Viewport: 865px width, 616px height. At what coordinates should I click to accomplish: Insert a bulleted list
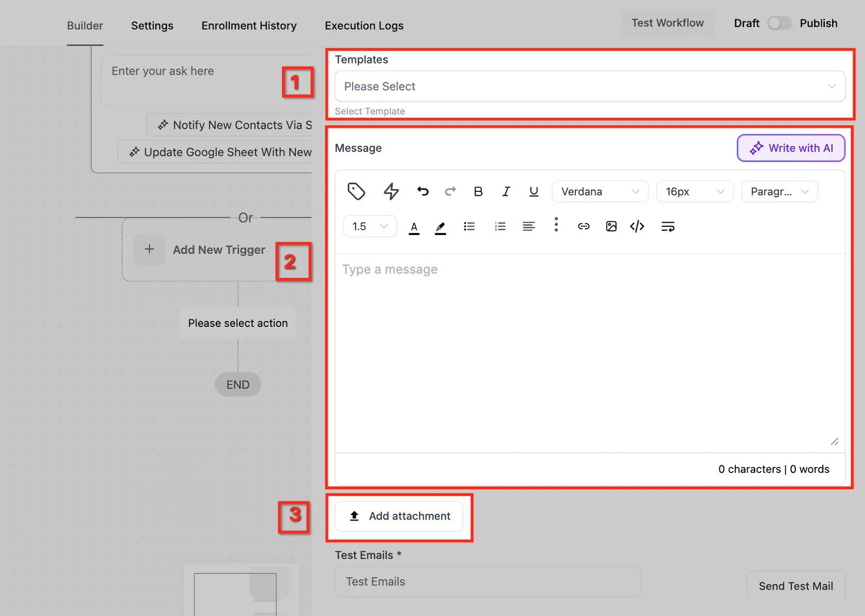pyautogui.click(x=469, y=226)
